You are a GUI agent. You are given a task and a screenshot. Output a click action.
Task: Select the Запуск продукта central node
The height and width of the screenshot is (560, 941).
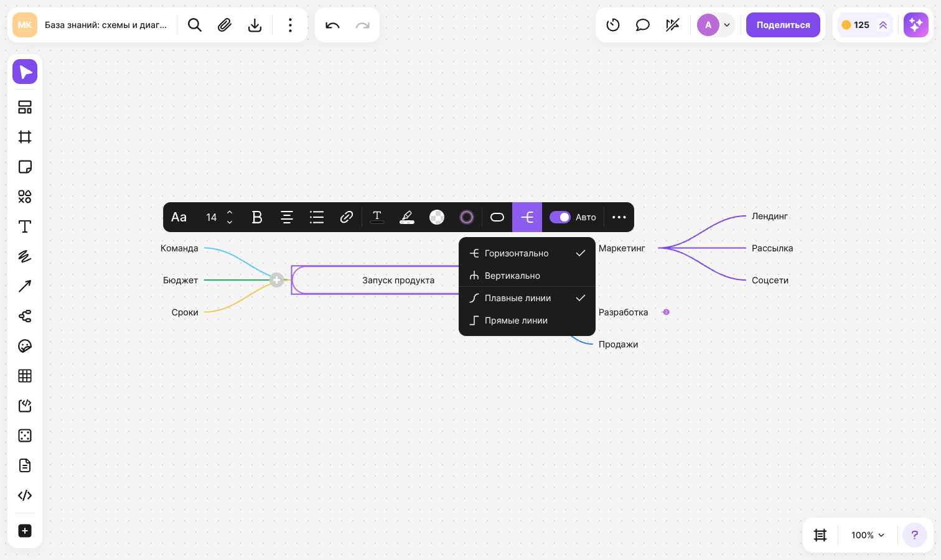tap(398, 280)
